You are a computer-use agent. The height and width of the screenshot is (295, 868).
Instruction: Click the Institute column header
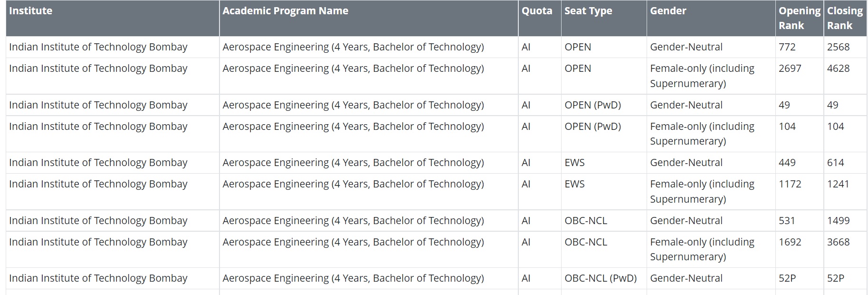[31, 11]
